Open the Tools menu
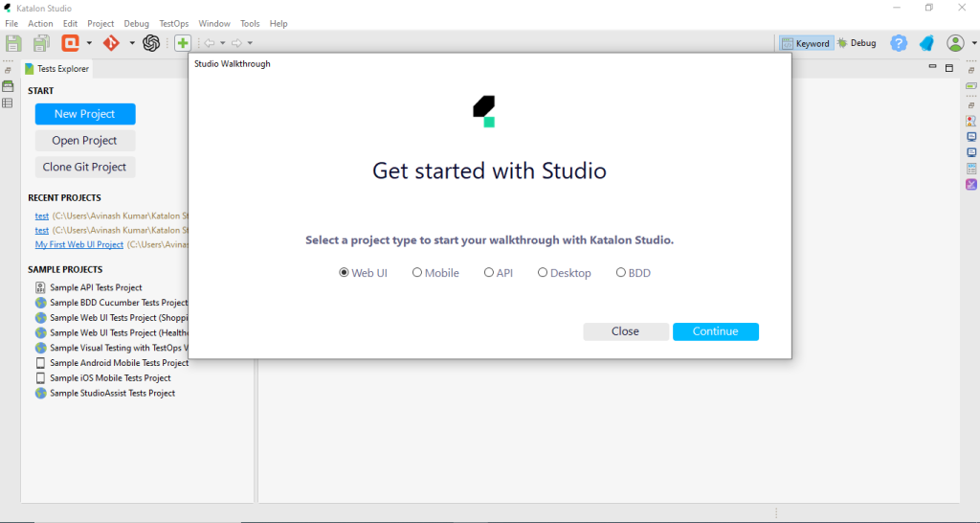Image resolution: width=980 pixels, height=523 pixels. [250, 24]
